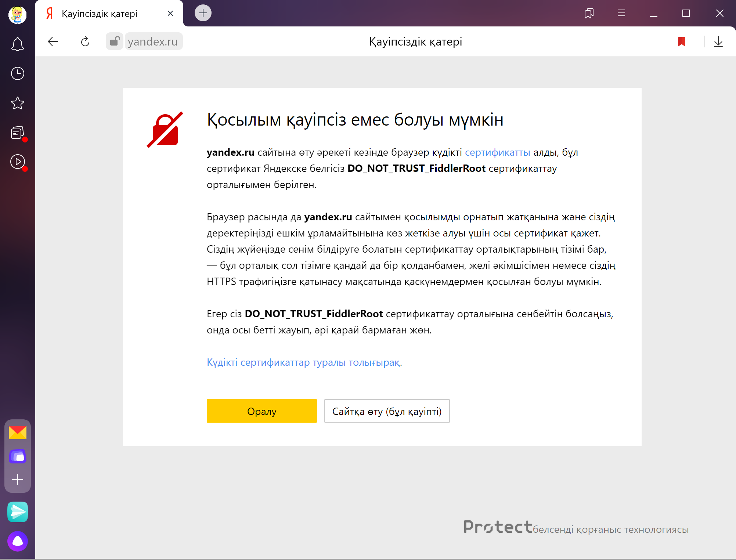The image size is (736, 560).
Task: Open the messenger paper plane icon
Action: 18,512
